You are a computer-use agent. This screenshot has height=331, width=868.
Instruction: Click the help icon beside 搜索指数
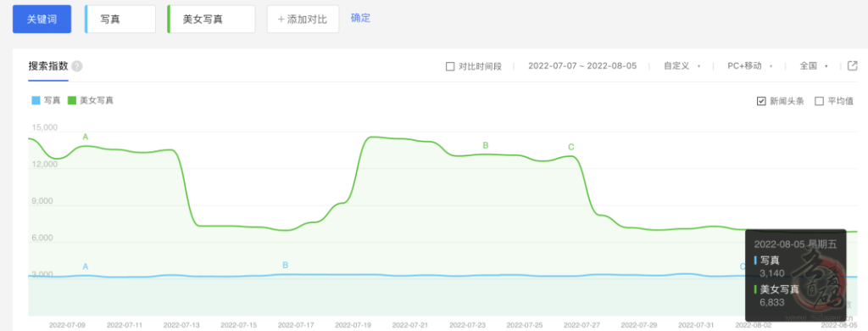click(77, 66)
